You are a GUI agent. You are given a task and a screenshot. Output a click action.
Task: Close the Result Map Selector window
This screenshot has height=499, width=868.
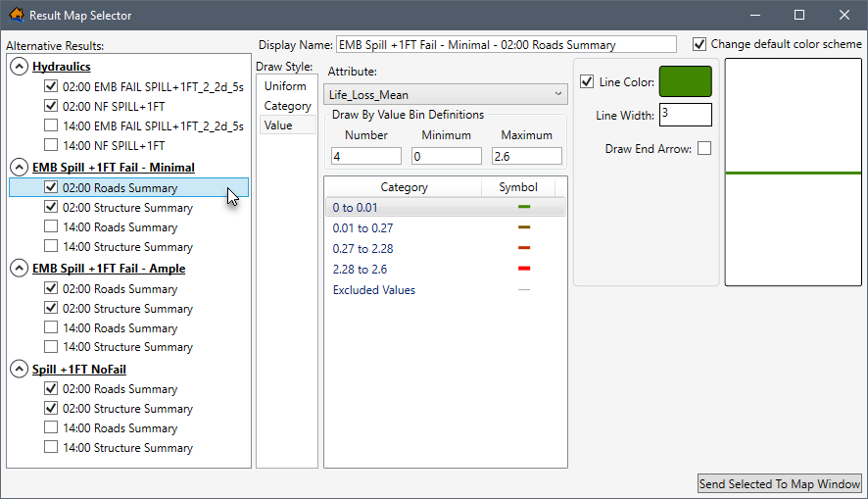pyautogui.click(x=844, y=15)
